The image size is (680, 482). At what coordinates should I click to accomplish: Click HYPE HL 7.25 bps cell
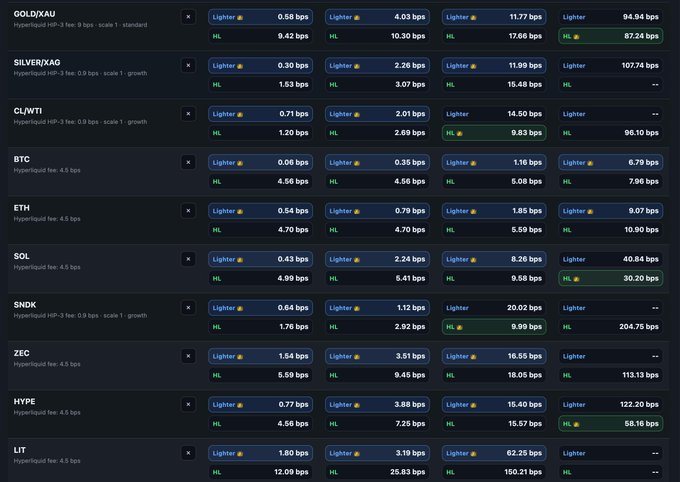[x=377, y=423]
